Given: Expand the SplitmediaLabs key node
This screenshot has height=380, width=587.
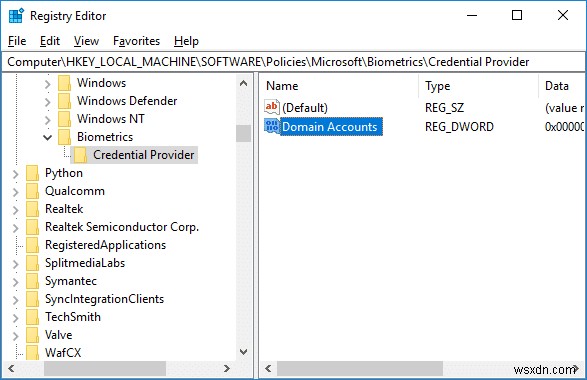Looking at the screenshot, I should coord(16,264).
